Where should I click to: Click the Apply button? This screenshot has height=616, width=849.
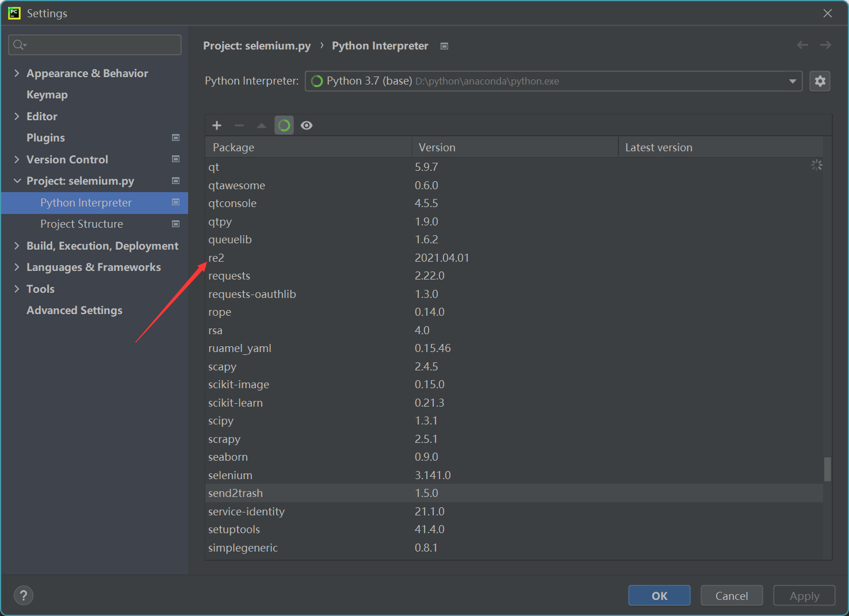(x=804, y=595)
